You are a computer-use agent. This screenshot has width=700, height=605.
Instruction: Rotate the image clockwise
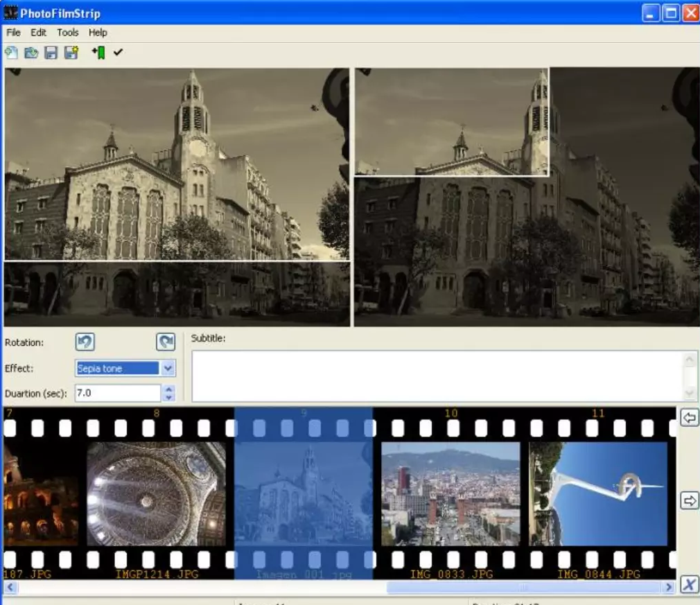(166, 342)
